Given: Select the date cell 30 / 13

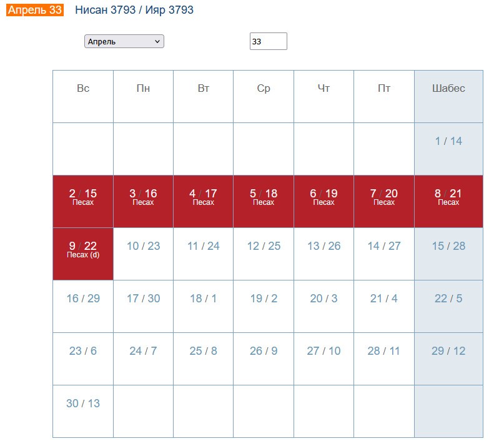Looking at the screenshot, I should (83, 404).
